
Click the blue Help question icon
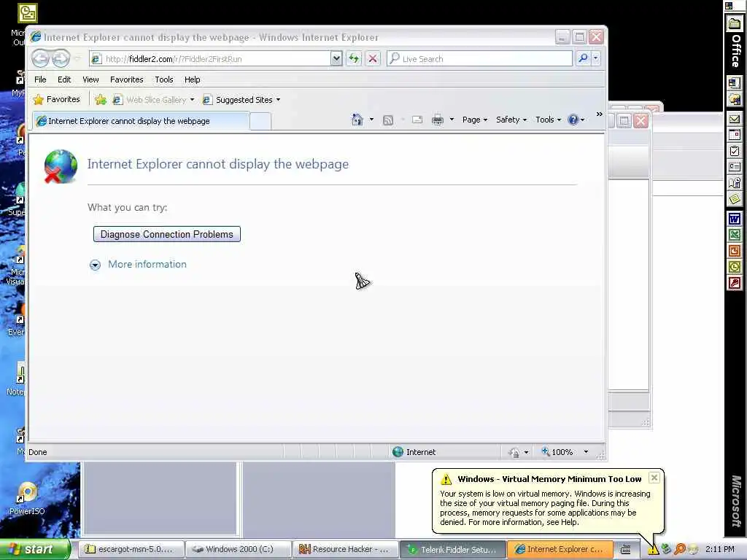coord(573,120)
